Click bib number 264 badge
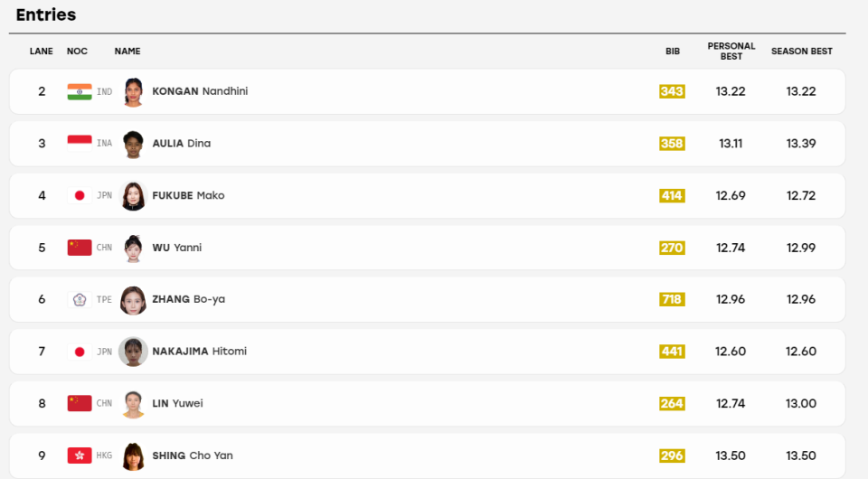868x479 pixels. coord(672,403)
